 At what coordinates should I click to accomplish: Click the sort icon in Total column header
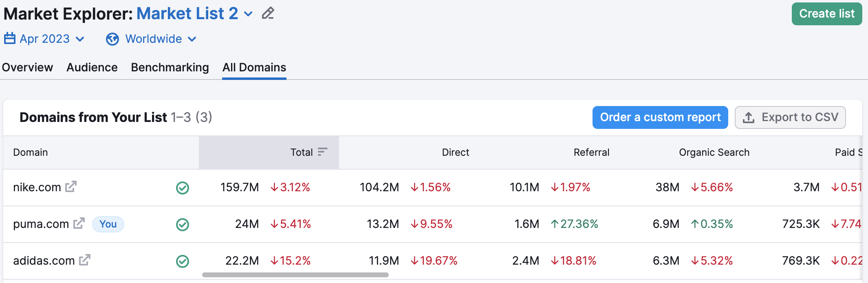pos(322,152)
